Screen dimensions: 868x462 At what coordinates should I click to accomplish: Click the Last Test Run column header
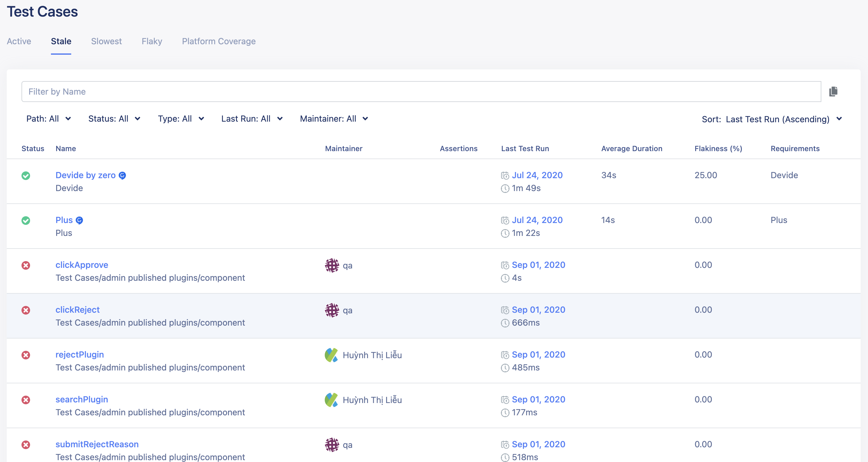pos(525,149)
